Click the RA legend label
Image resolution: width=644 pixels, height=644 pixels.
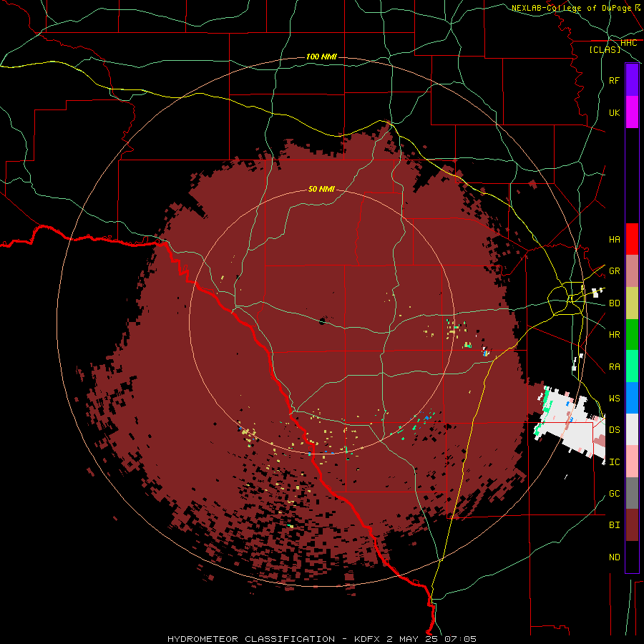[x=615, y=367]
